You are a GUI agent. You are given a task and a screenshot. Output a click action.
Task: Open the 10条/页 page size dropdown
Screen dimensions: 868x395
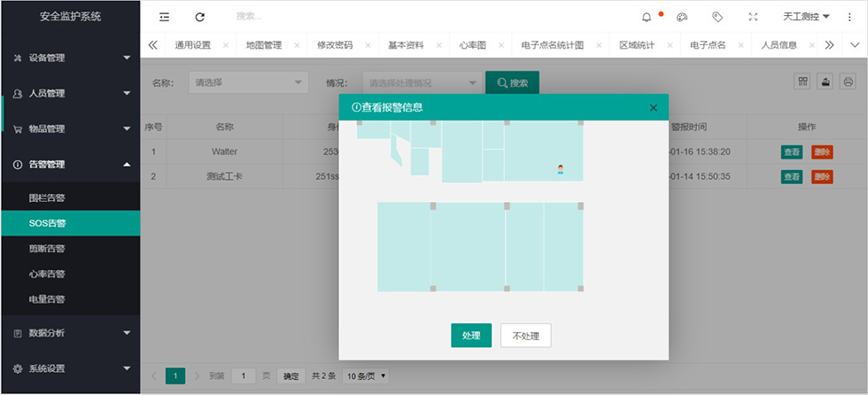[366, 376]
